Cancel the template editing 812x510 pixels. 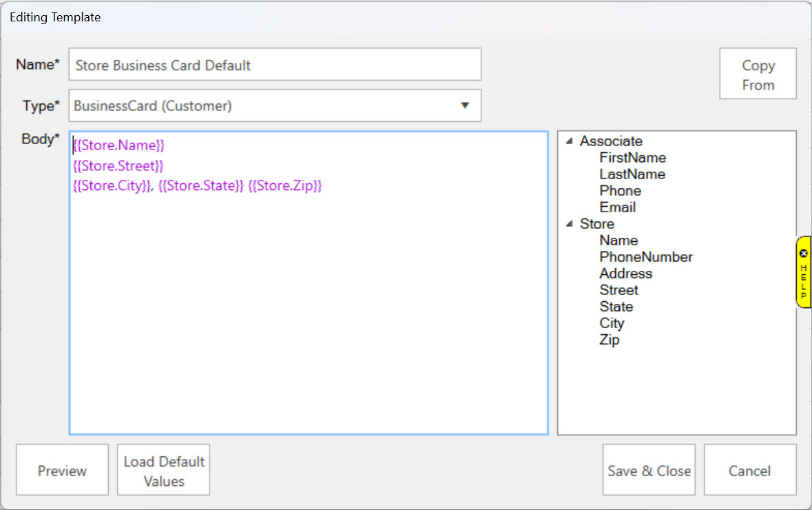(x=749, y=470)
